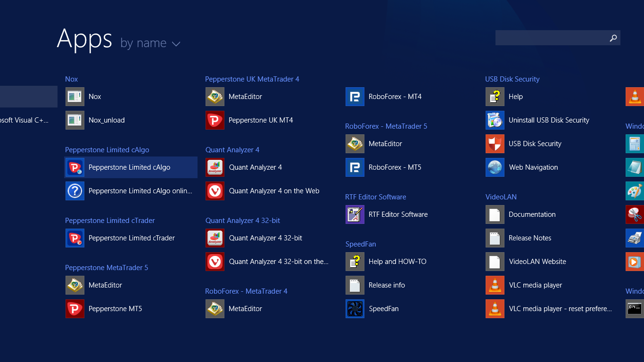644x362 pixels.
Task: Open VLC media player - reset preferences
Action: 551,309
